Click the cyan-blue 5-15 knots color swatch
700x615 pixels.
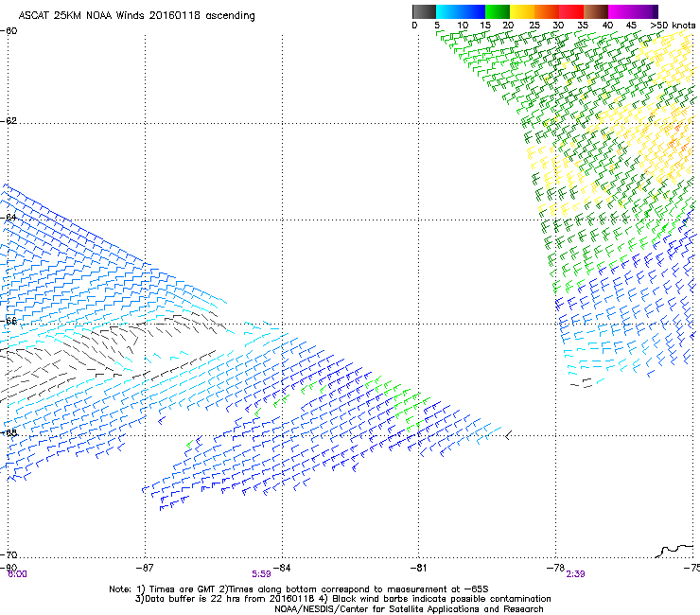(461, 11)
